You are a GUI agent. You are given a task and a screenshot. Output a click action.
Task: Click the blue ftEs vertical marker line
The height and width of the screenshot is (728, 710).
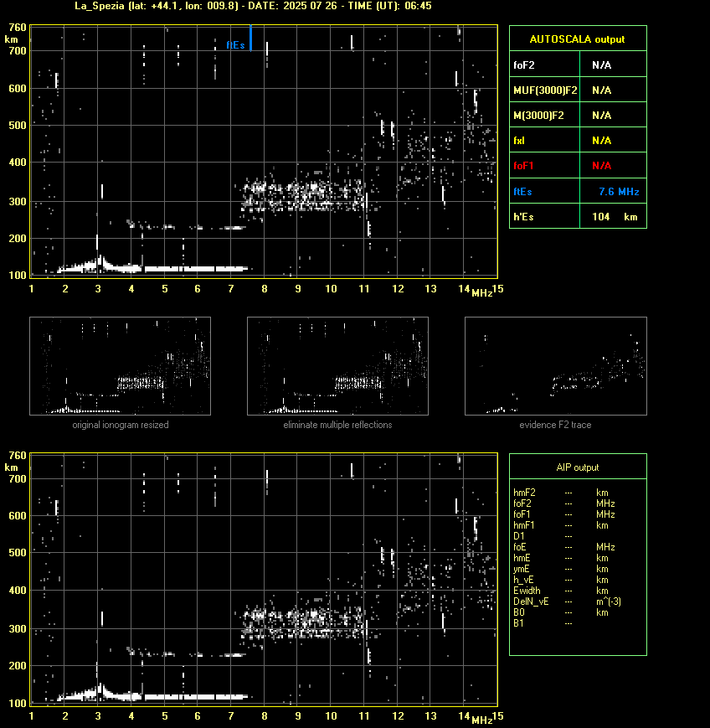coord(250,38)
